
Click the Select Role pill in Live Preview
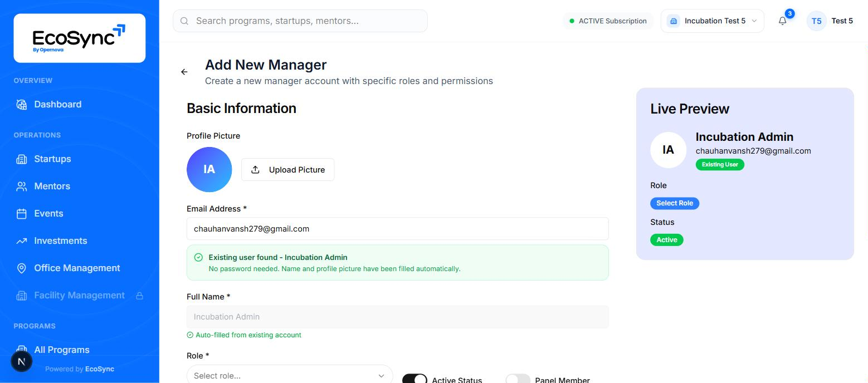(675, 203)
